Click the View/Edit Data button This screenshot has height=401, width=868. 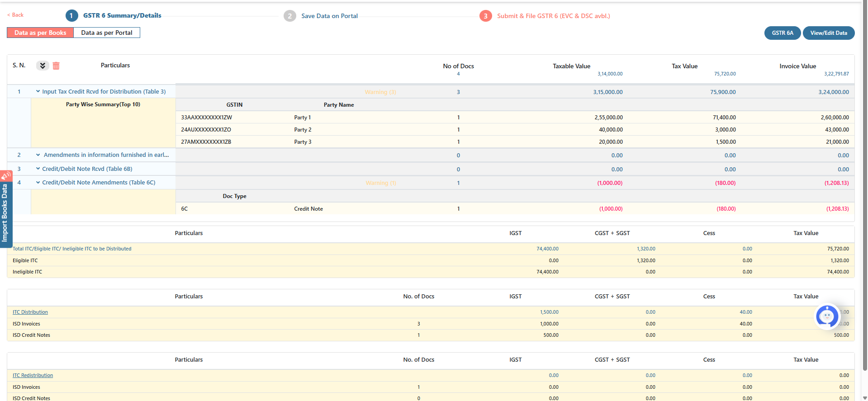pos(828,33)
